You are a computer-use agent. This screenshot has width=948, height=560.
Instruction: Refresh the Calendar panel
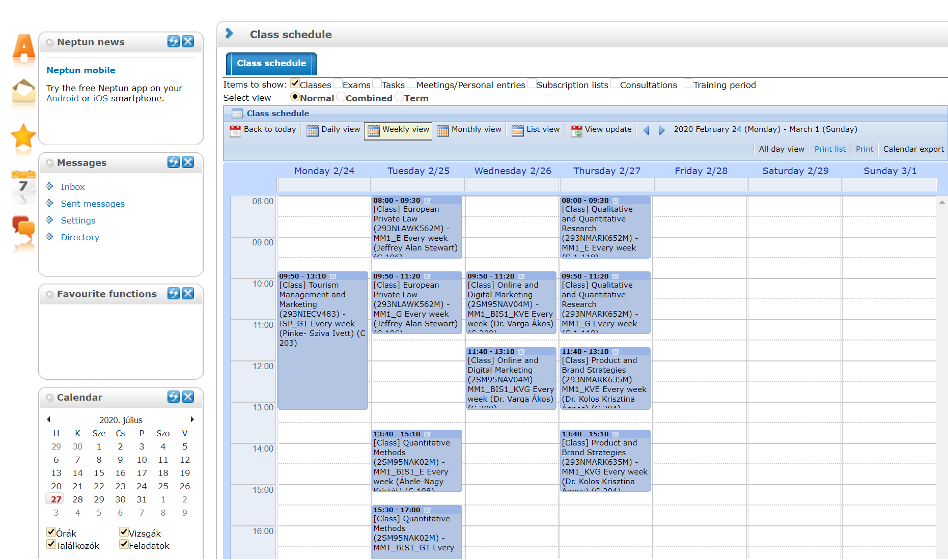click(x=174, y=397)
